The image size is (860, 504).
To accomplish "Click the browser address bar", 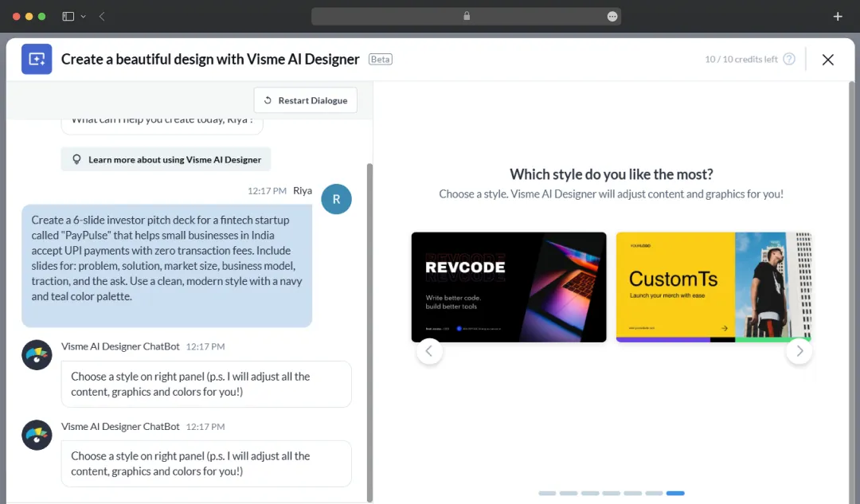I will (x=466, y=17).
